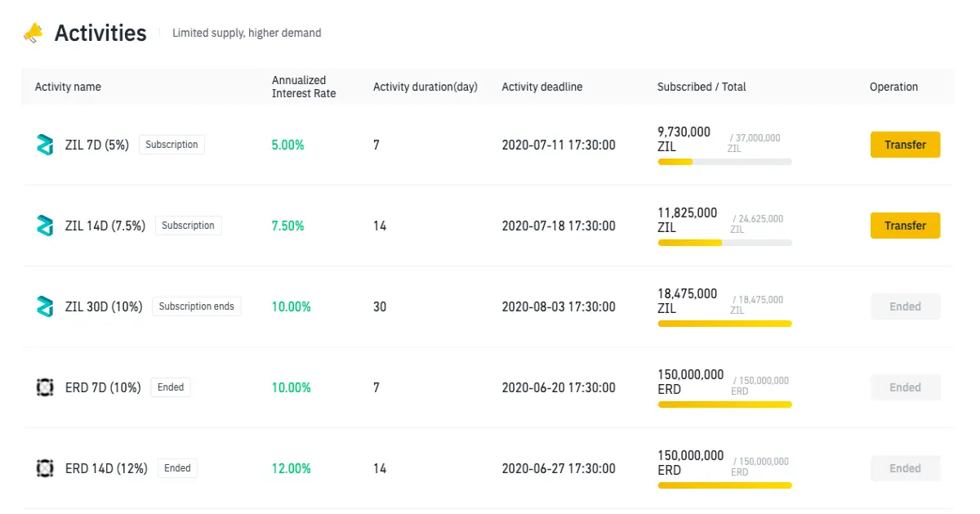Click duration value 30
The height and width of the screenshot is (514, 980).
[x=380, y=306]
